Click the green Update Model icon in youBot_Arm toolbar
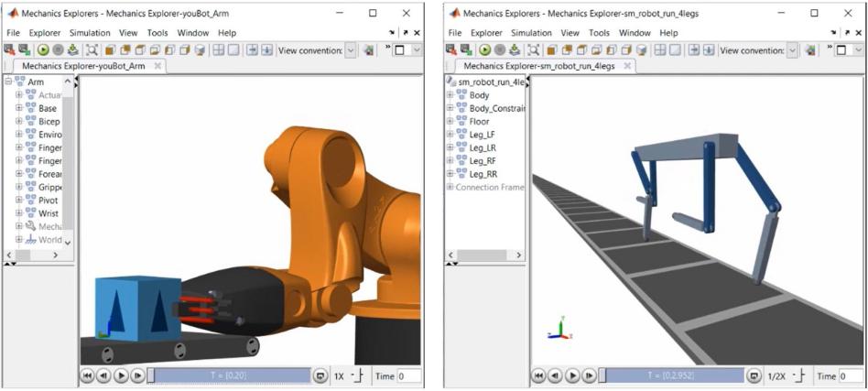 pyautogui.click(x=43, y=50)
